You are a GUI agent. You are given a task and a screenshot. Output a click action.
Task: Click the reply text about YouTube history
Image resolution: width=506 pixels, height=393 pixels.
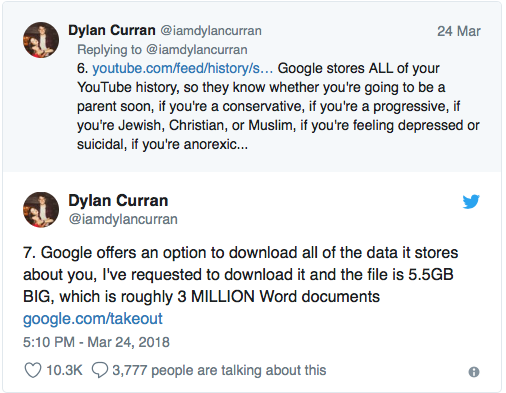tap(278, 106)
